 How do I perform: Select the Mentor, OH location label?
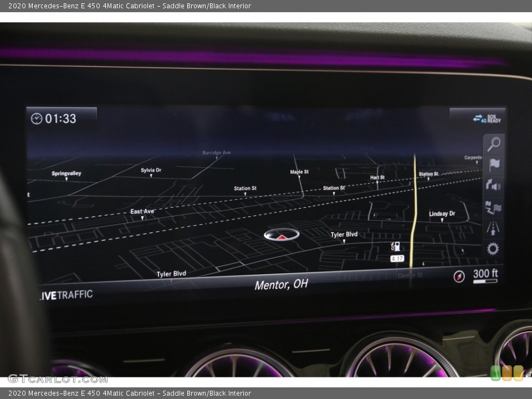click(x=282, y=285)
